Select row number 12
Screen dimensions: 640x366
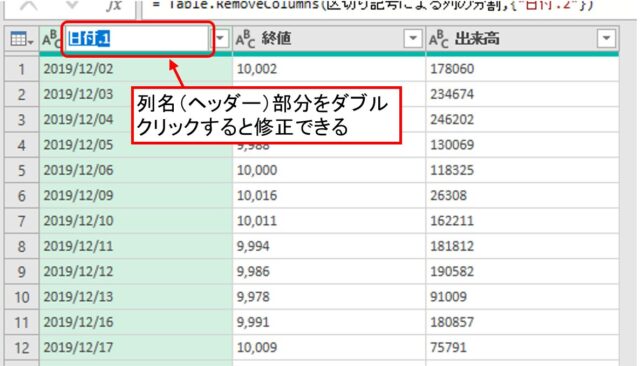pyautogui.click(x=22, y=348)
